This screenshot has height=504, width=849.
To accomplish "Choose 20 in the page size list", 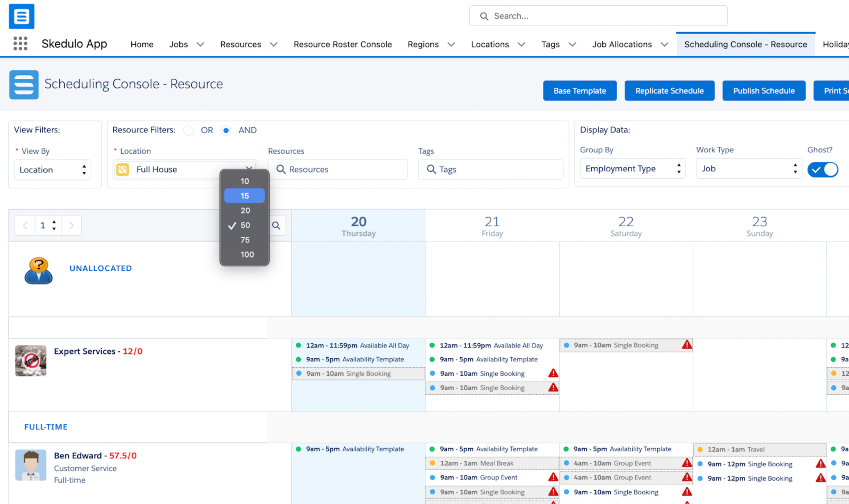I will click(x=245, y=210).
